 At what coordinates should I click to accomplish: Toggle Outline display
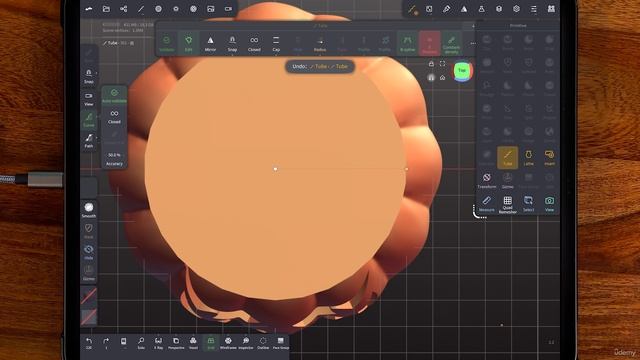[x=263, y=343]
